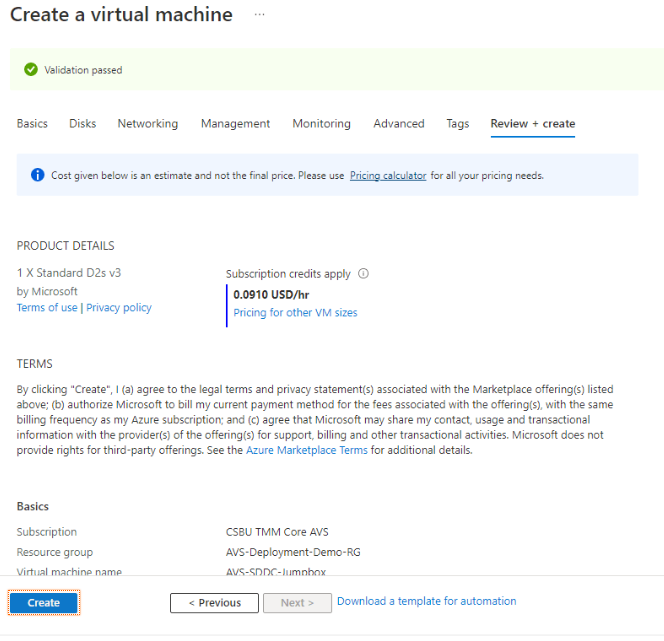The height and width of the screenshot is (641, 664).
Task: Open the Tags tab
Action: click(458, 124)
